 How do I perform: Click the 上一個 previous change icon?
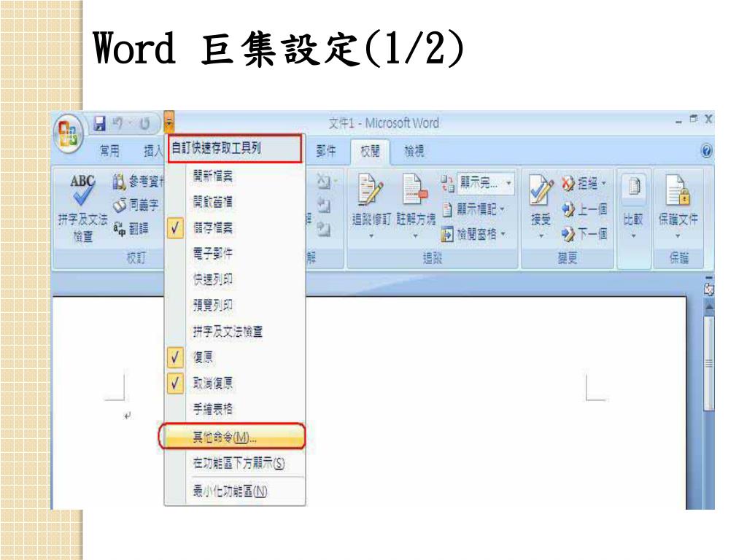click(568, 209)
